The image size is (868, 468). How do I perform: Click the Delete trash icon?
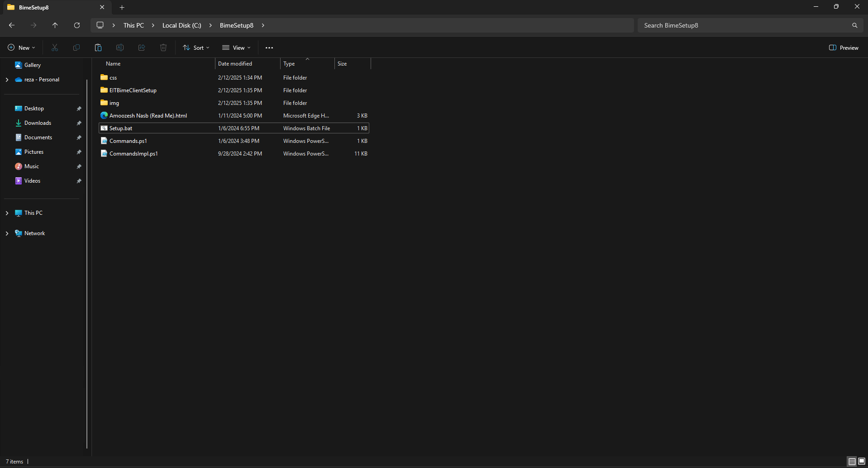tap(163, 47)
